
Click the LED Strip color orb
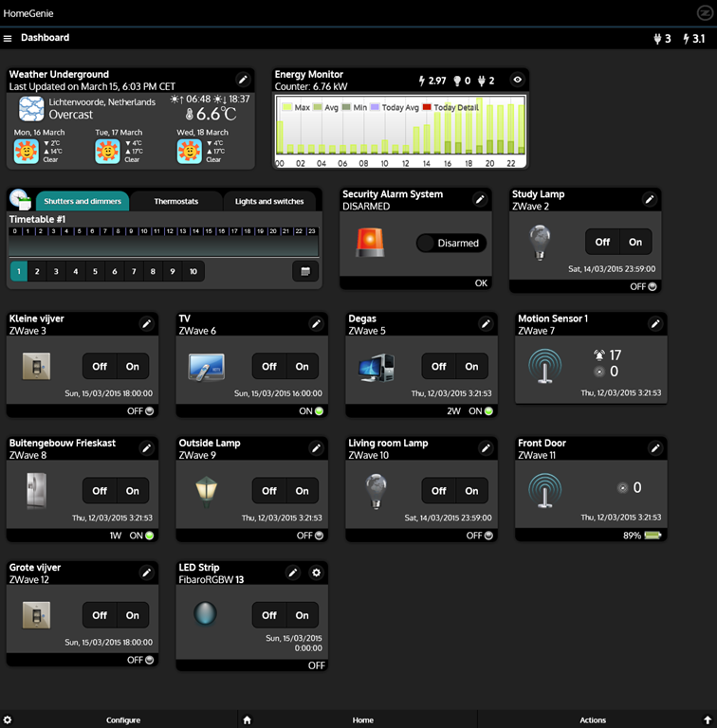[x=205, y=614]
